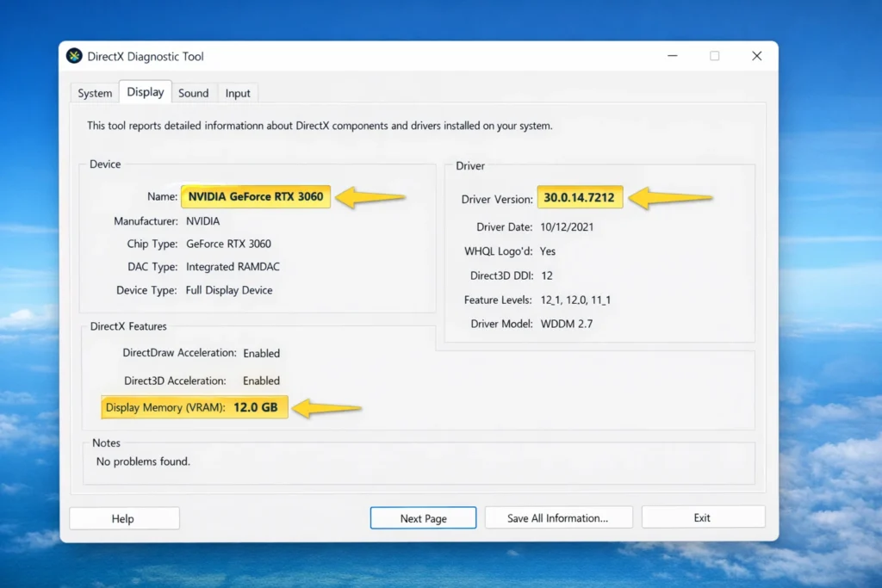Go to the Next Page
The width and height of the screenshot is (882, 588).
[x=423, y=517]
